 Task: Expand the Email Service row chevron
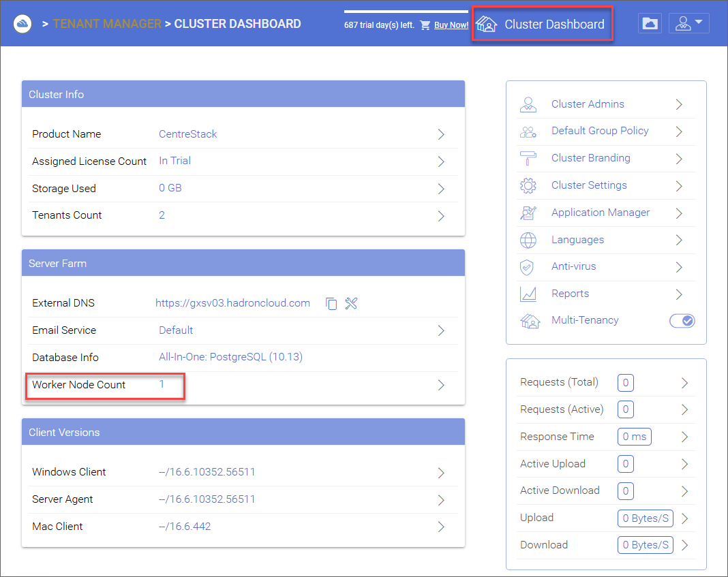[440, 330]
